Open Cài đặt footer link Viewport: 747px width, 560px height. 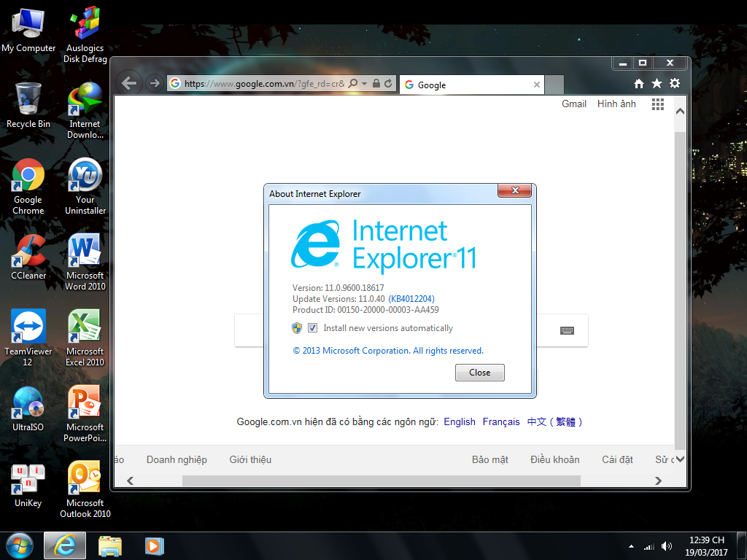617,460
